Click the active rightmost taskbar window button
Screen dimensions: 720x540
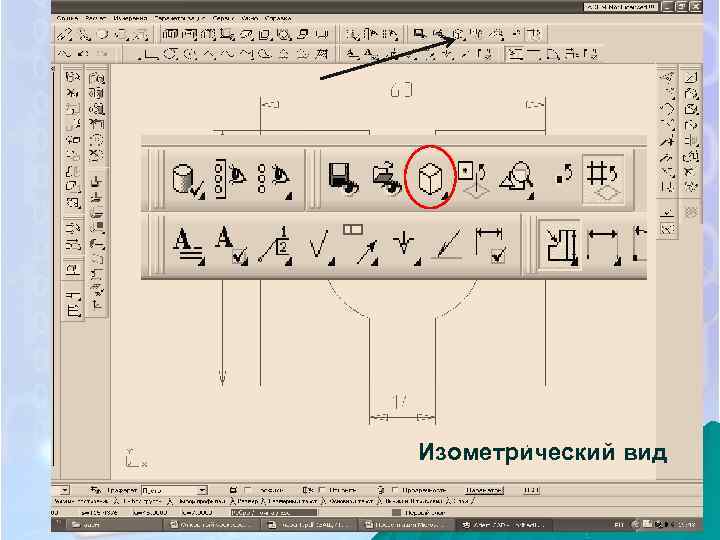pyautogui.click(x=503, y=525)
